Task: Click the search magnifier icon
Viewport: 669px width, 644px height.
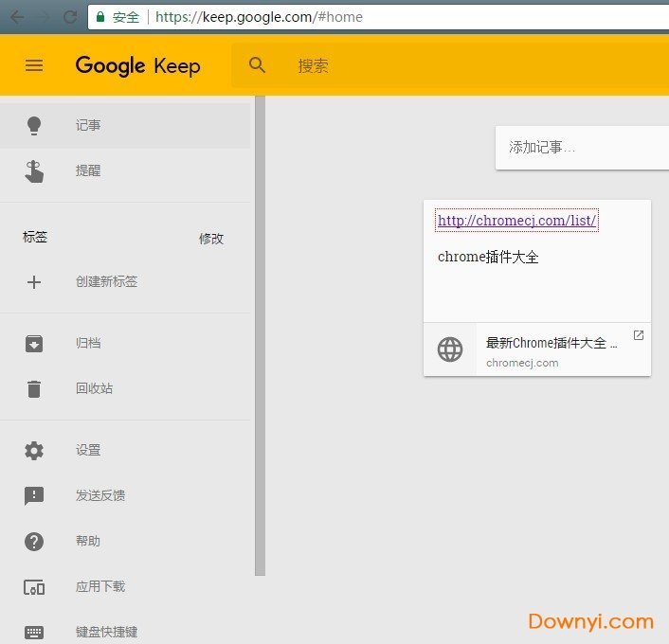Action: [x=257, y=65]
